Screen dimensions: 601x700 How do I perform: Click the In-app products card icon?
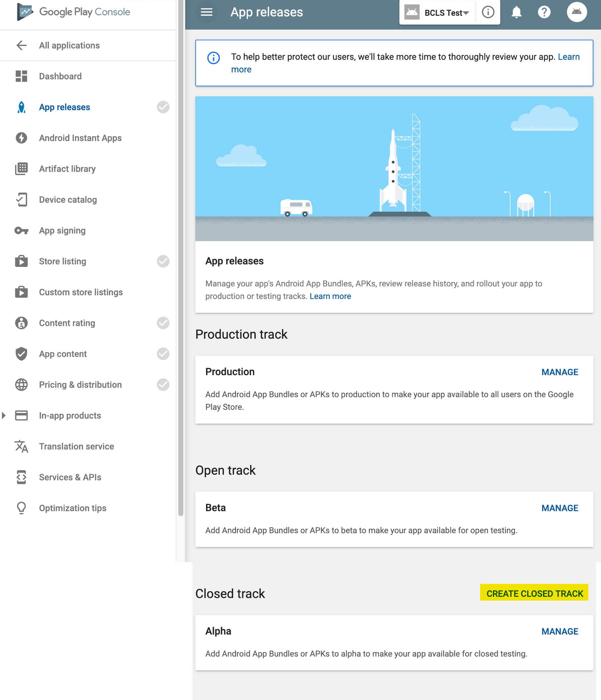point(21,415)
